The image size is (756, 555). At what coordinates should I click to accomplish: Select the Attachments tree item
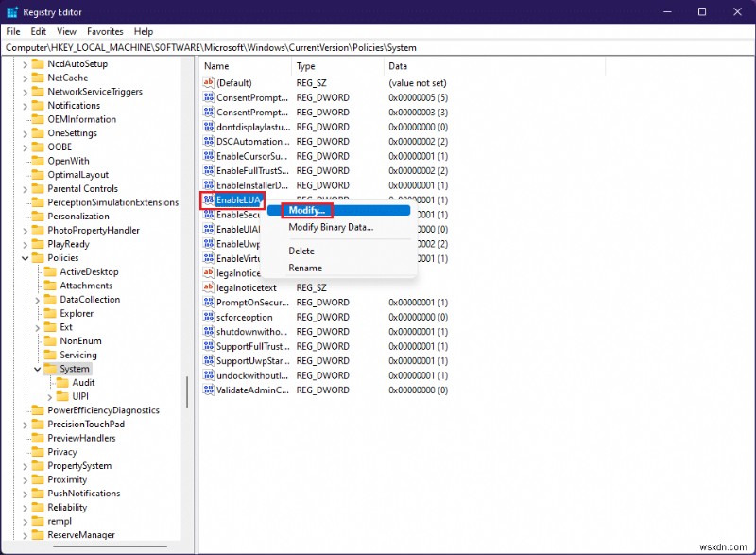pos(86,286)
